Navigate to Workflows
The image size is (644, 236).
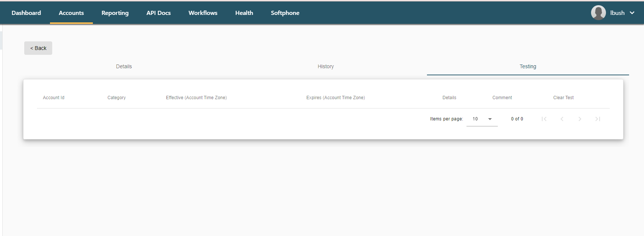tap(203, 13)
